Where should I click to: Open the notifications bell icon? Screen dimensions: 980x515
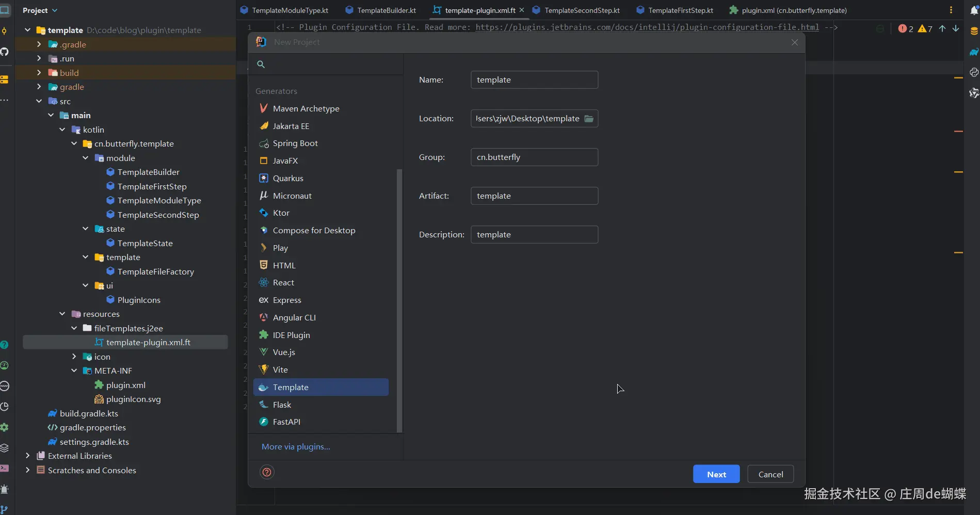(974, 10)
